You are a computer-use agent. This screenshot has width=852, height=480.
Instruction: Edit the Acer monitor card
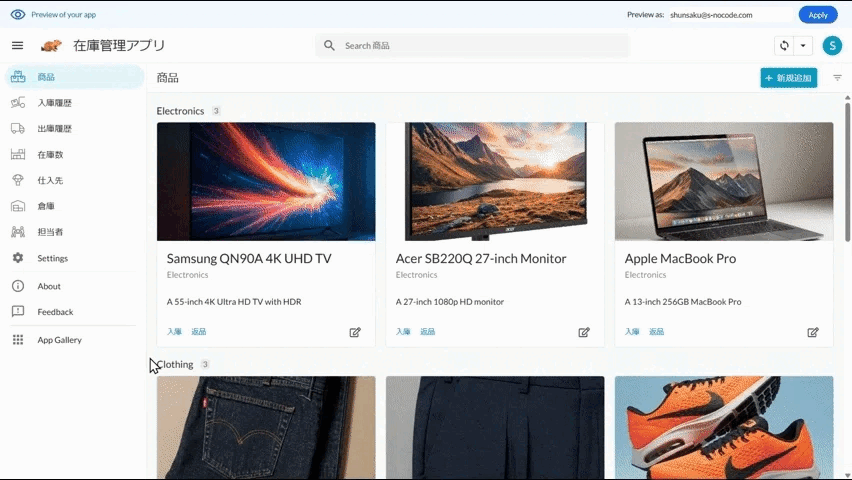tap(584, 332)
